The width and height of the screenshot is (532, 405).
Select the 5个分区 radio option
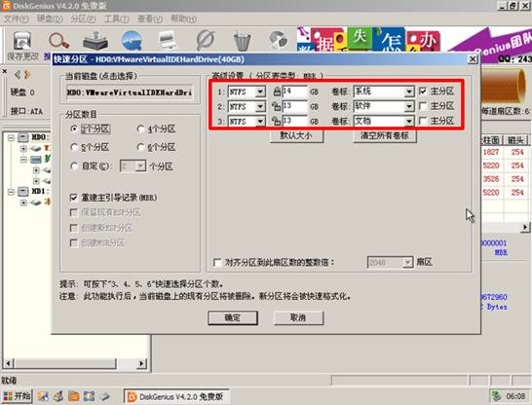74,147
